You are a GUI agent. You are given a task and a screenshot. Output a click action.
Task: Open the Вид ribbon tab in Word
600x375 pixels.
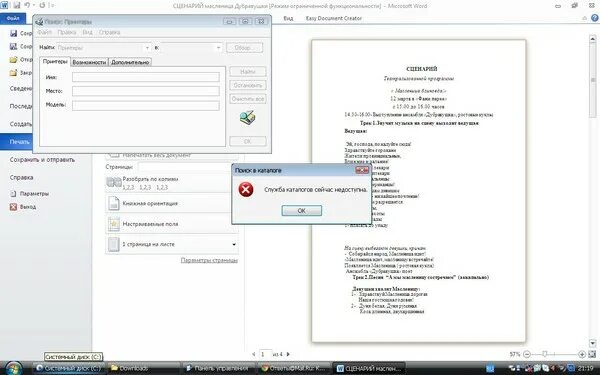coord(288,18)
